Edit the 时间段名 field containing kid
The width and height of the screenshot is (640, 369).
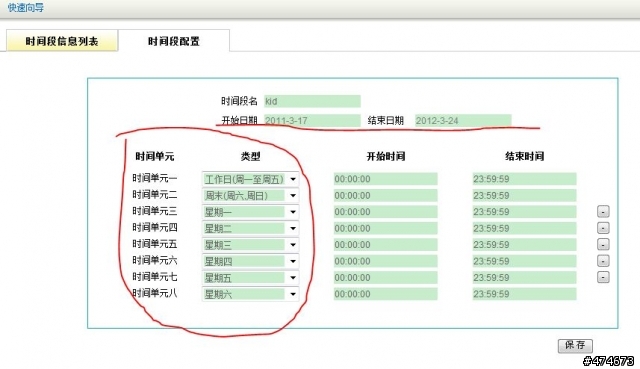[x=312, y=101]
